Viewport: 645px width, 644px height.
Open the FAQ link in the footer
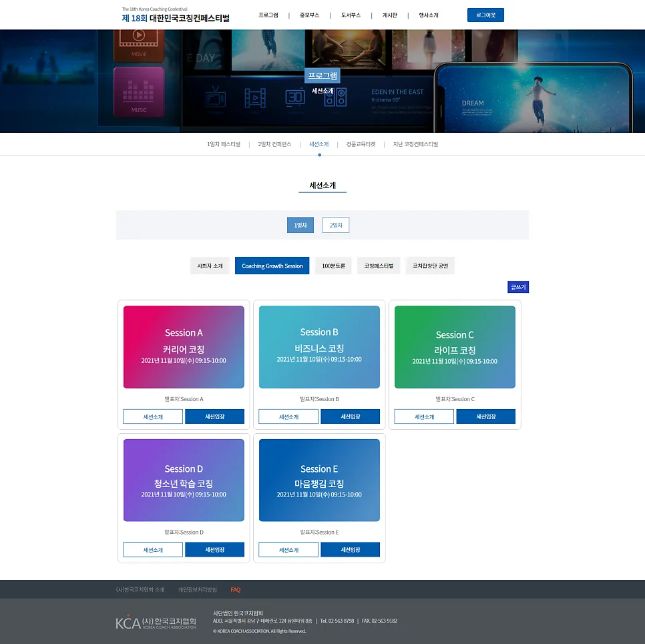pos(235,590)
